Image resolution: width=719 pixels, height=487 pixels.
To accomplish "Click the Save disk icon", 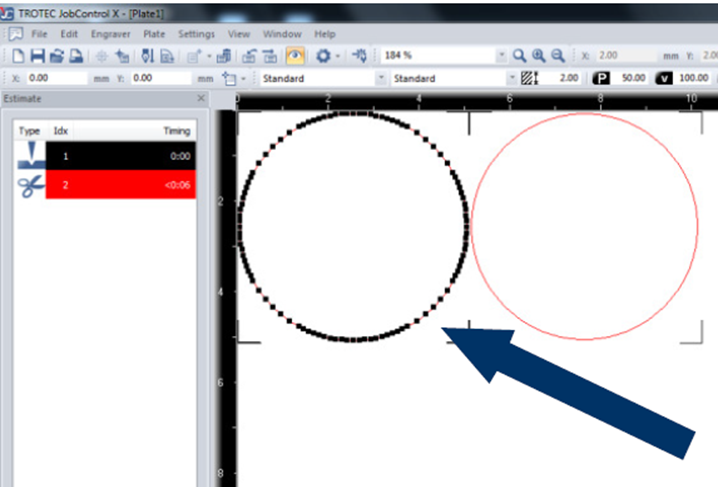I will point(37,56).
